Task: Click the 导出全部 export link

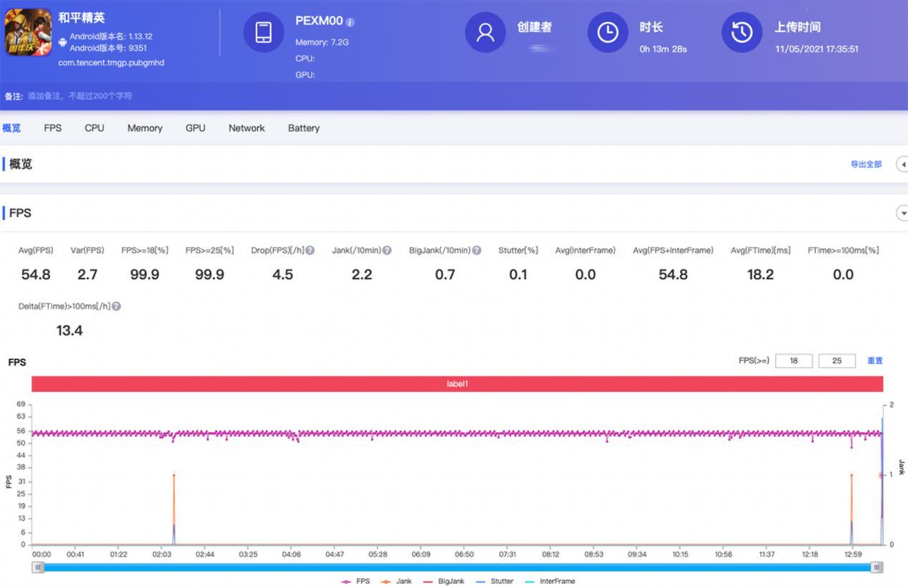Action: [866, 165]
